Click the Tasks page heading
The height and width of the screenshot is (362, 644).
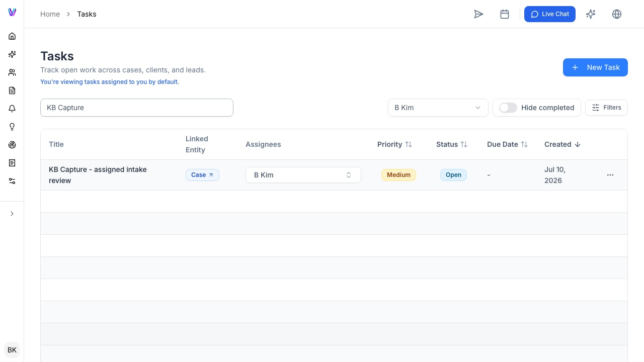pos(57,56)
